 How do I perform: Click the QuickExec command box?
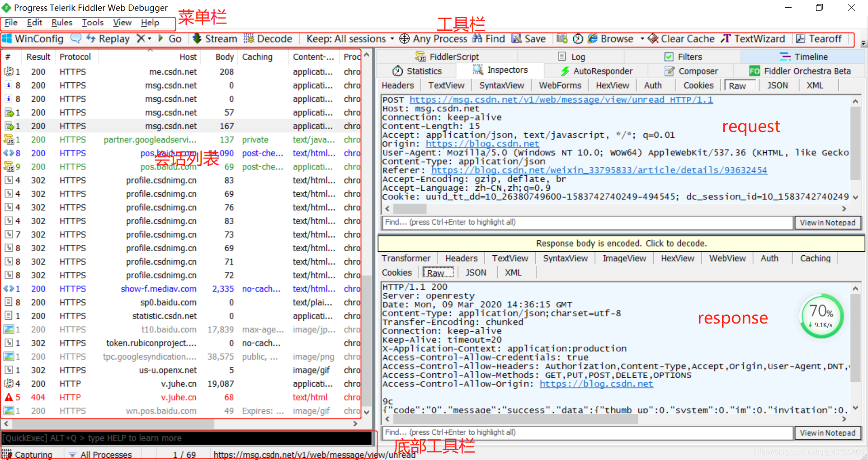pos(186,438)
